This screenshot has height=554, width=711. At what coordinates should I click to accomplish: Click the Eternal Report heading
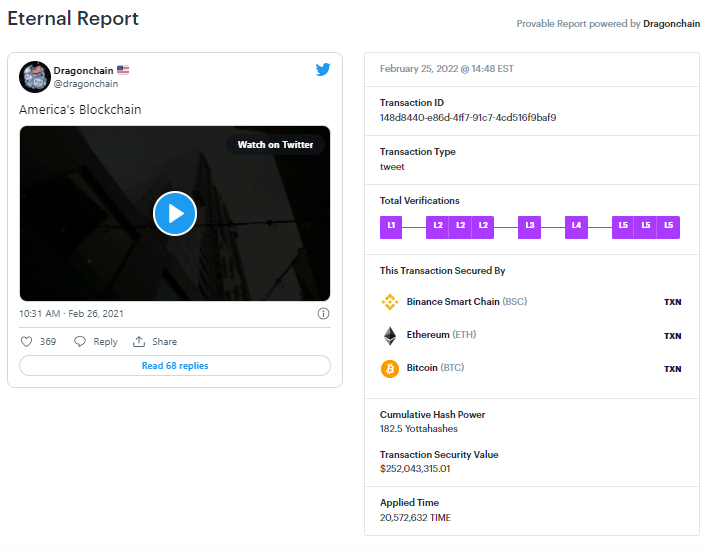point(73,19)
